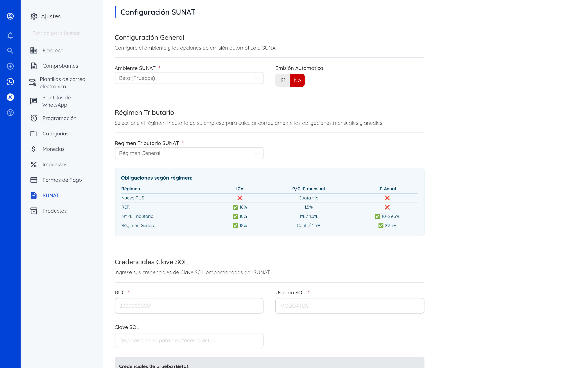Viewport: 588px width, 368px height.
Task: Open the WhatsApp icon in blue rail
Action: (x=10, y=82)
